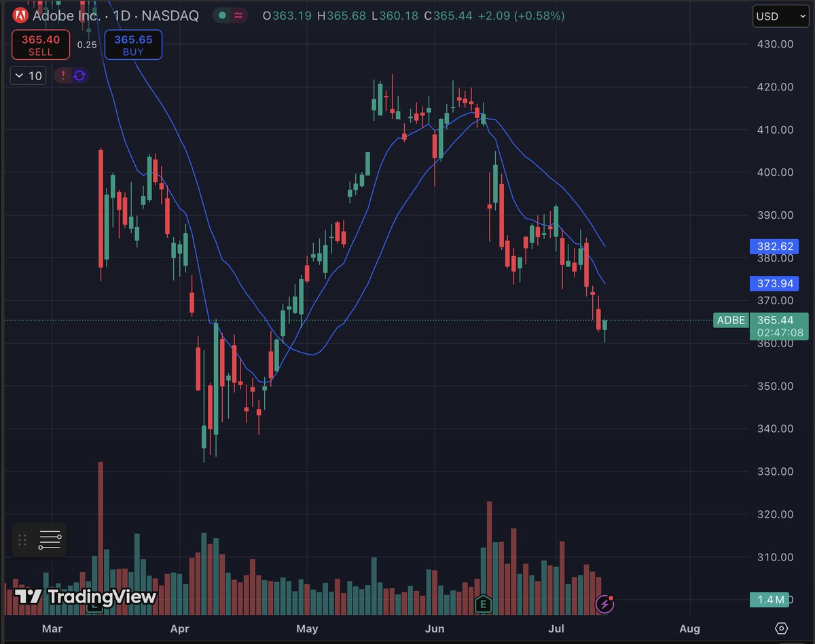Click the green E earnings marker near June
The width and height of the screenshot is (815, 644).
coord(484,603)
